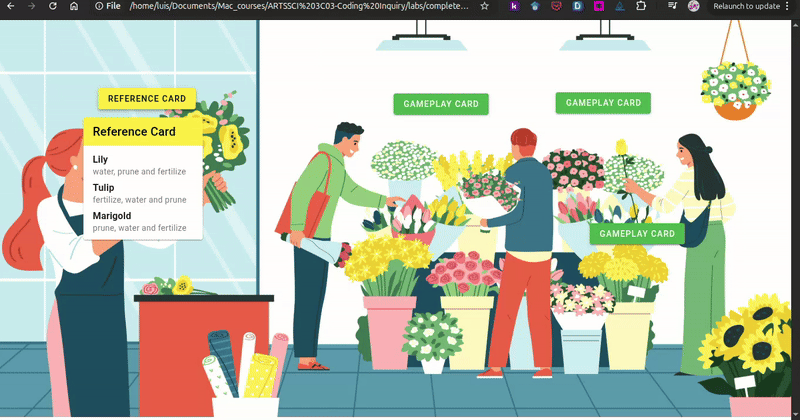The image size is (800, 420).
Task: Click Relaunch to update button
Action: pyautogui.click(x=746, y=6)
